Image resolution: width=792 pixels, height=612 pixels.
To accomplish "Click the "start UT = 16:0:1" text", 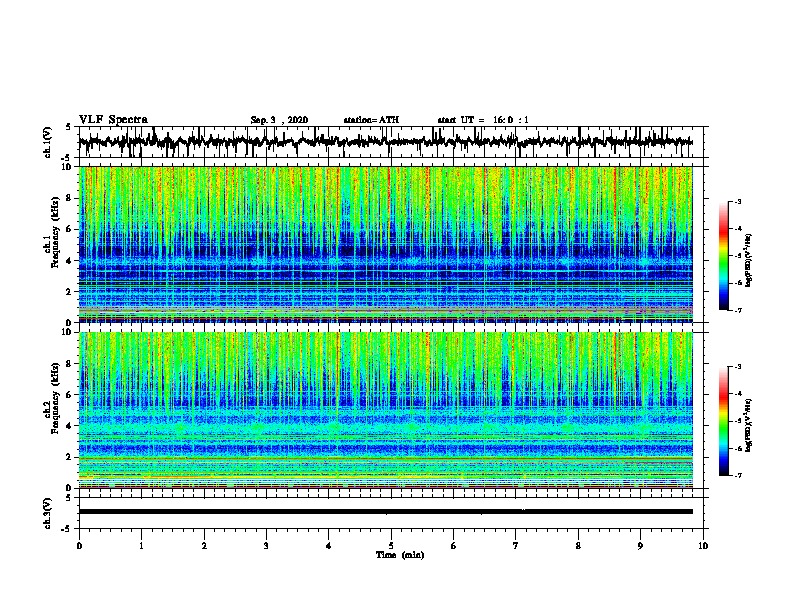I will (x=483, y=120).
